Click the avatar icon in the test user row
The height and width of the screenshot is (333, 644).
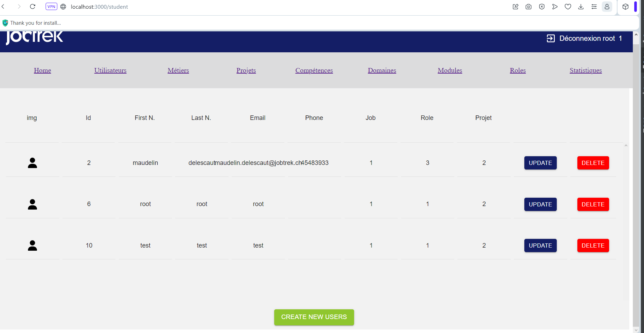[32, 245]
